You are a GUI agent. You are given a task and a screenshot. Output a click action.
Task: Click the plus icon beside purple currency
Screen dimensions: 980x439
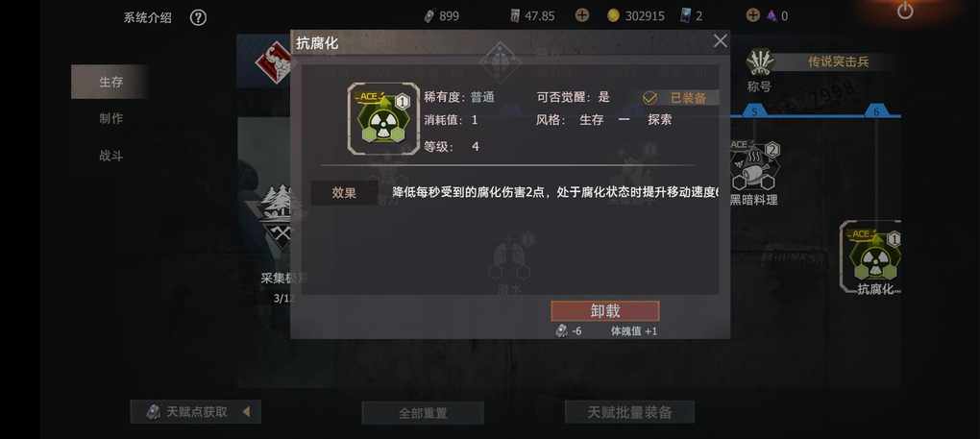(753, 15)
